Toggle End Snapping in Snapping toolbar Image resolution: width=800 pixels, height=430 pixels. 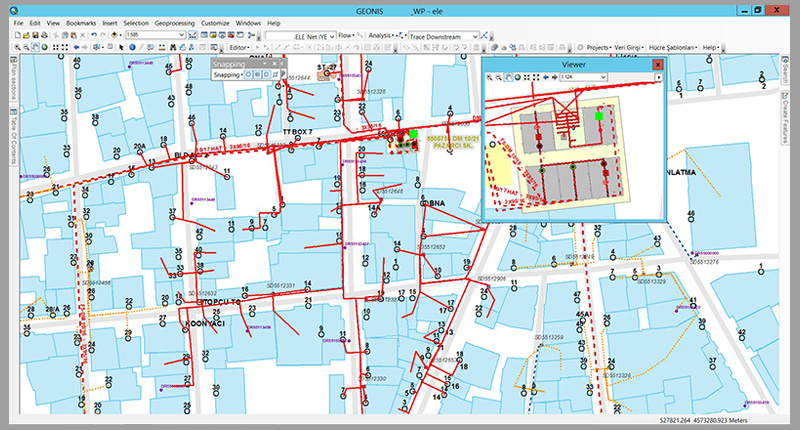[x=257, y=74]
